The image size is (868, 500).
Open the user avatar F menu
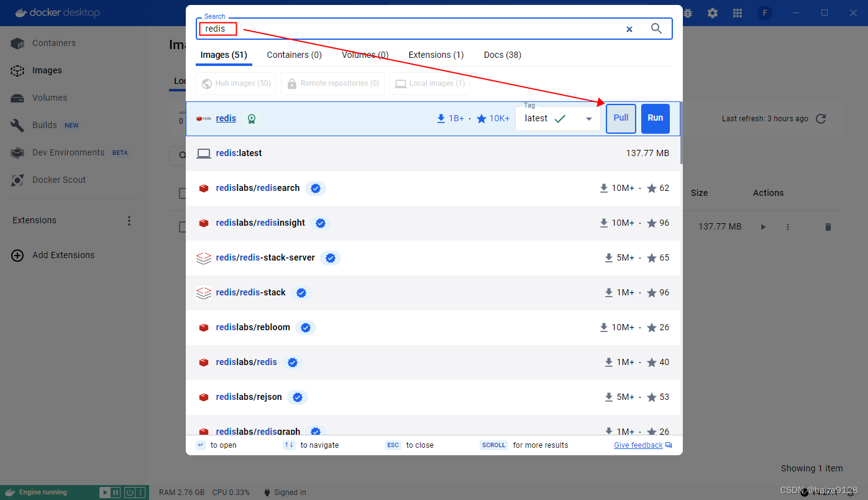click(765, 13)
